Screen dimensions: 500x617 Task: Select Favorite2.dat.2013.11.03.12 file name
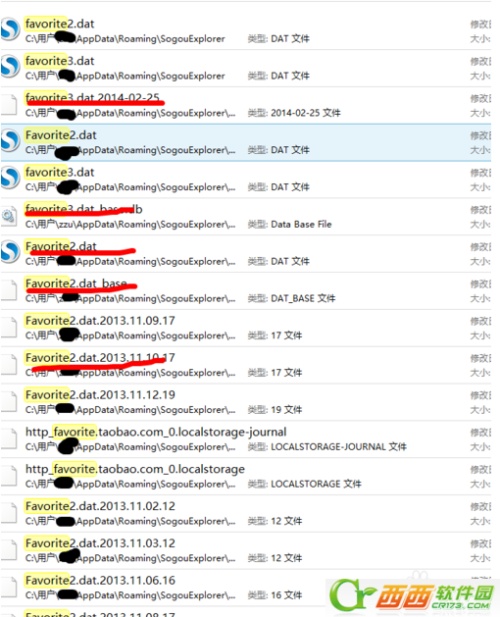[100, 543]
